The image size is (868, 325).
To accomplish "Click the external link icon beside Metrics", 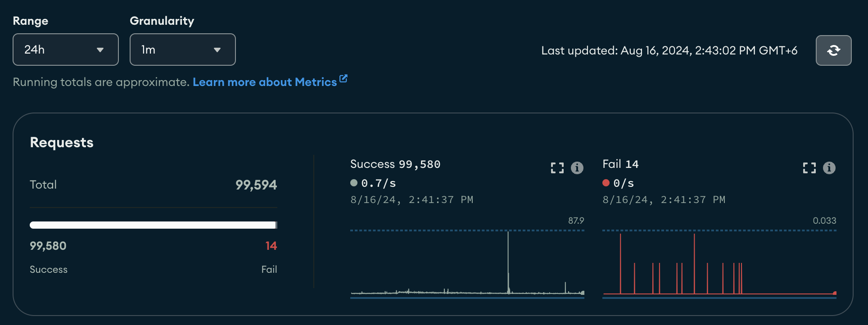I will [344, 79].
